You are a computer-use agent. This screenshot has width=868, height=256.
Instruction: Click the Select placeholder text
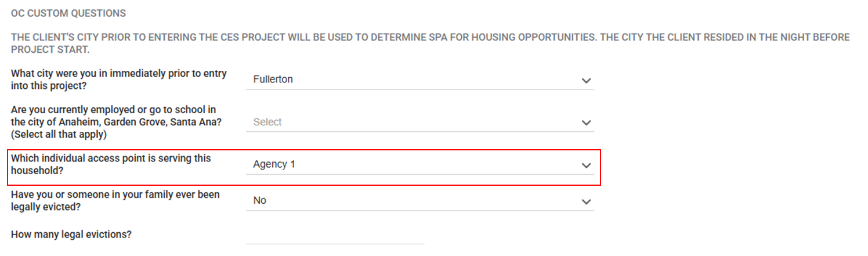(267, 122)
